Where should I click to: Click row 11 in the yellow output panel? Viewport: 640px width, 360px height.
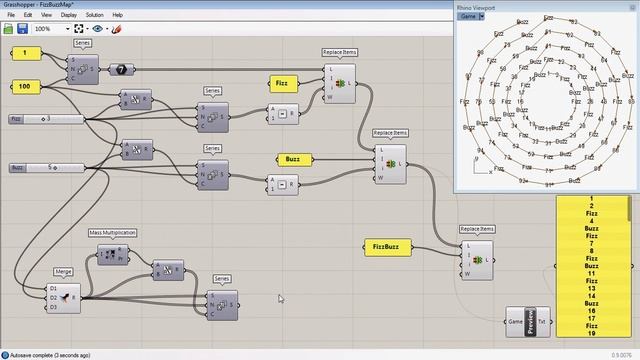point(591,273)
